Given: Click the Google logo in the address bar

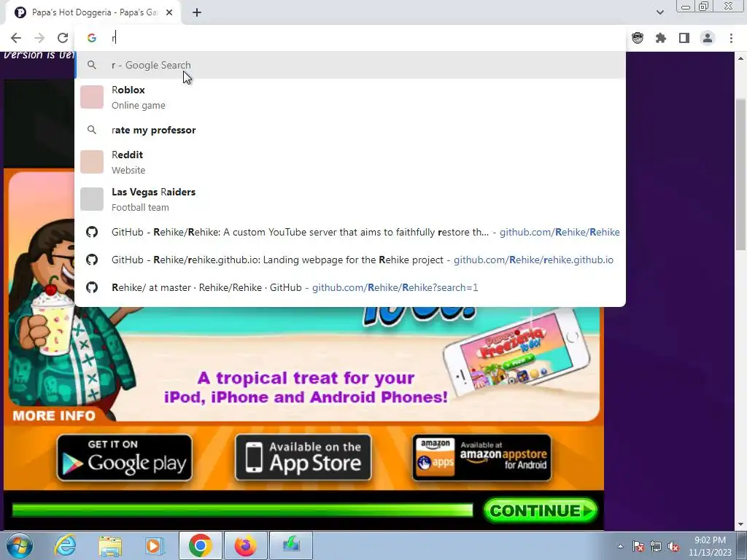Looking at the screenshot, I should 91,38.
